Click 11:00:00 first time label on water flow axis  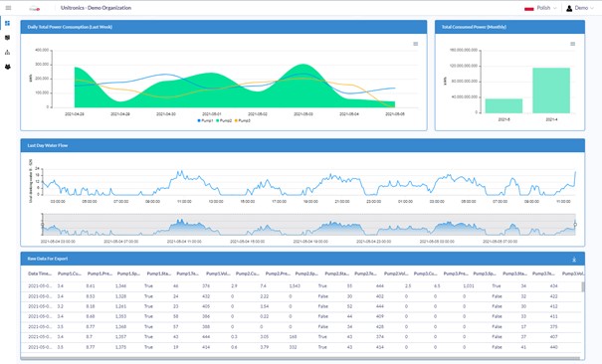(184, 201)
